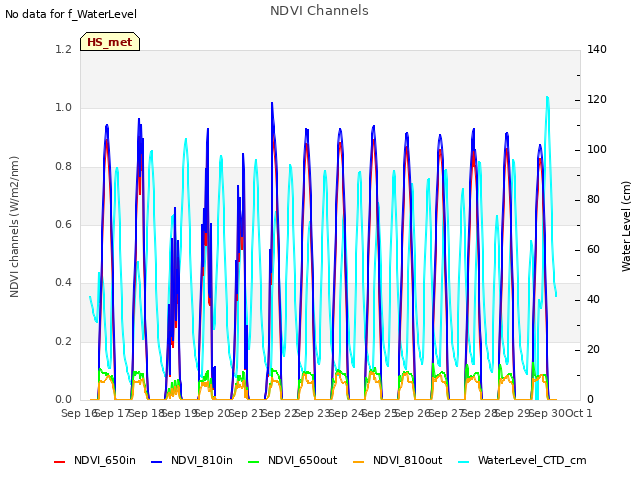Click the 0.4 left y-axis tick label
The height and width of the screenshot is (480, 640).
(x=63, y=282)
